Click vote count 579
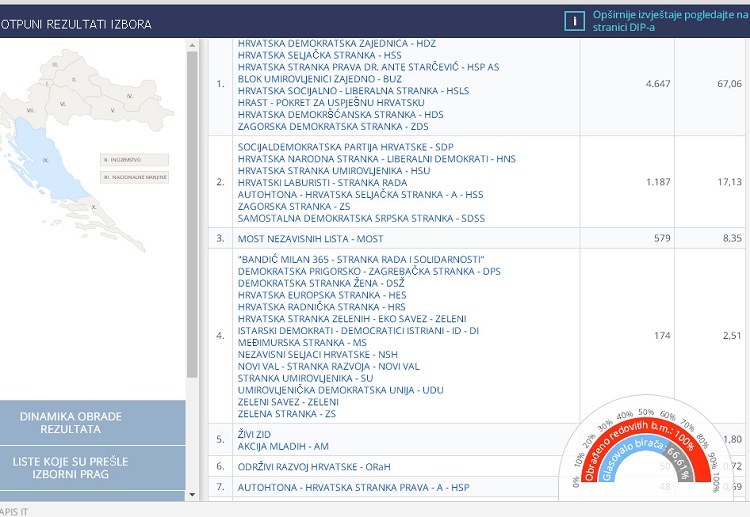This screenshot has height=517, width=750. pos(662,238)
